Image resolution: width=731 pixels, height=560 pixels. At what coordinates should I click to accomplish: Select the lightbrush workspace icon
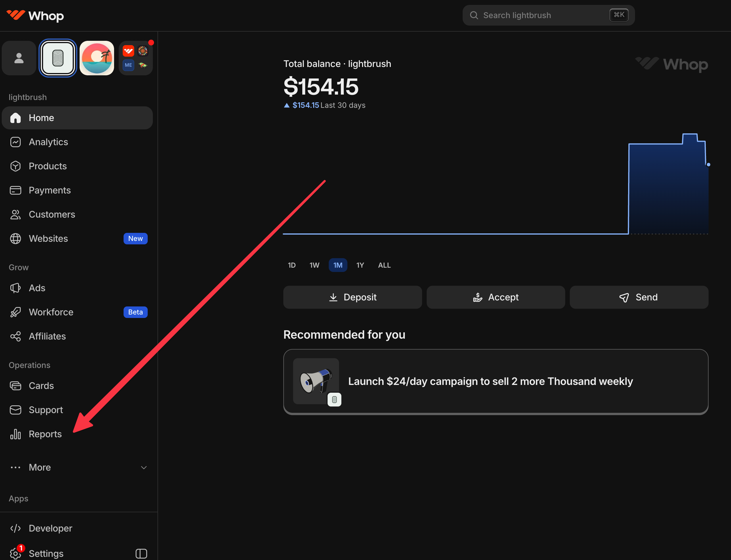coord(58,58)
